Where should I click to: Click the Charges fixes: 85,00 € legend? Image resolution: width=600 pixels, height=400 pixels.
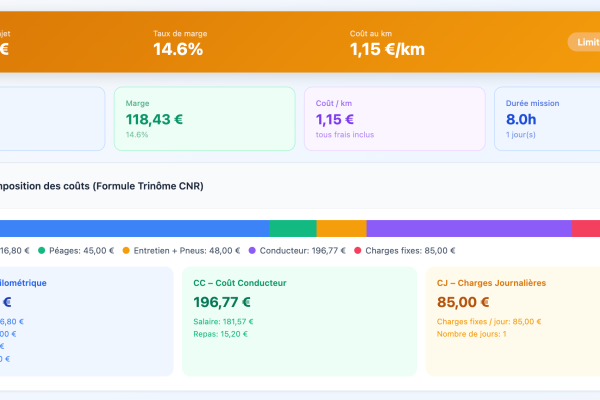(x=410, y=251)
